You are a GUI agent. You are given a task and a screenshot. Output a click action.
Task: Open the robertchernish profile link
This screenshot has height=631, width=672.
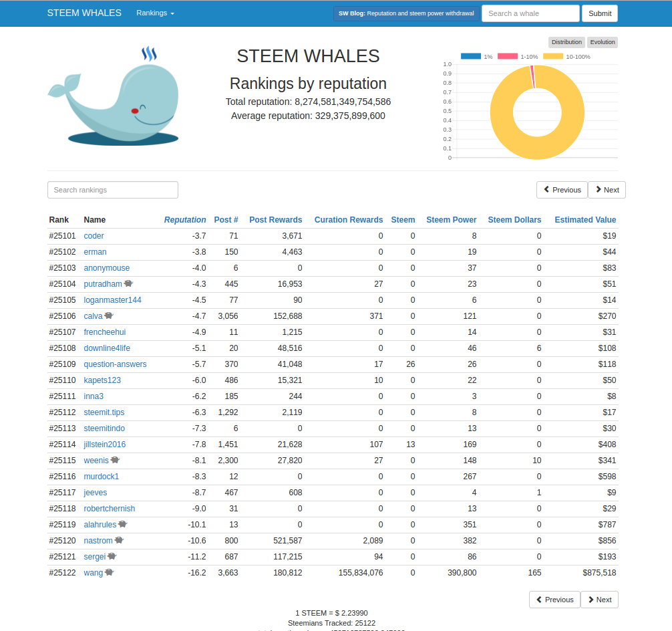point(110,508)
